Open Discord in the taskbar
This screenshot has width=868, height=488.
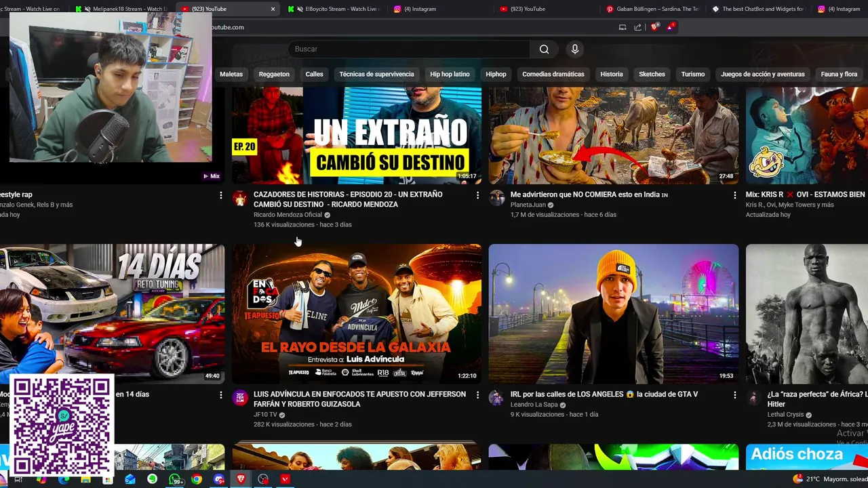pyautogui.click(x=218, y=479)
